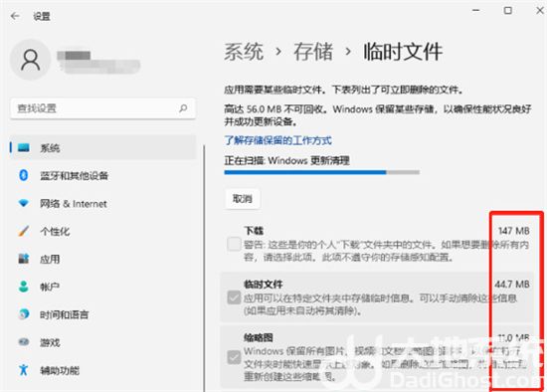Click the 147 MB size value

coord(513,231)
